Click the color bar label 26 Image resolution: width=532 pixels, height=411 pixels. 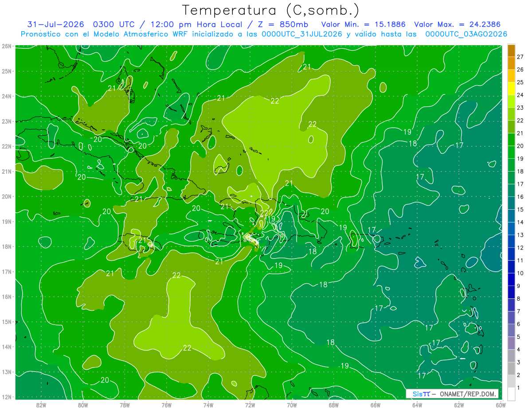pyautogui.click(x=520, y=70)
